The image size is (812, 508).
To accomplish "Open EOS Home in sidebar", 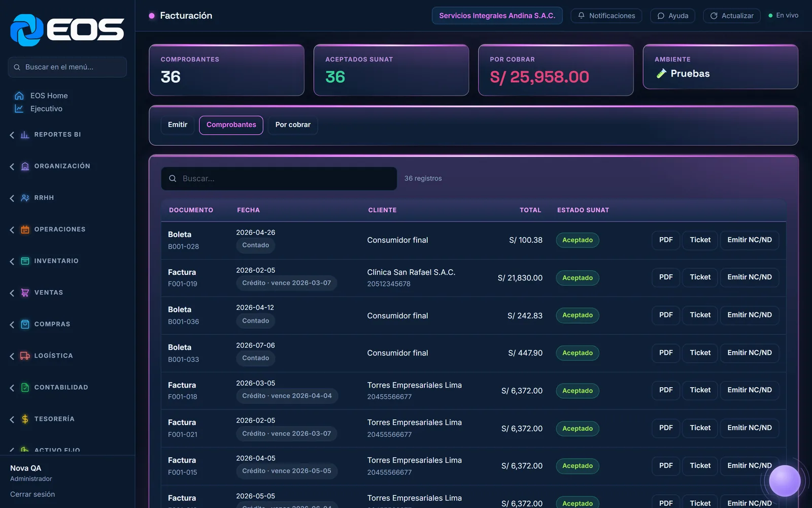I will click(x=49, y=96).
